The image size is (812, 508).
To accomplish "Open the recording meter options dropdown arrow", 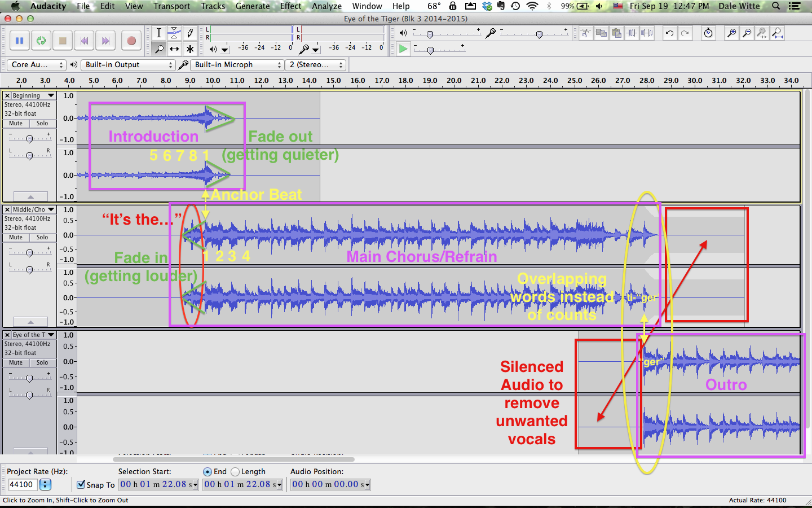I will pos(316,49).
